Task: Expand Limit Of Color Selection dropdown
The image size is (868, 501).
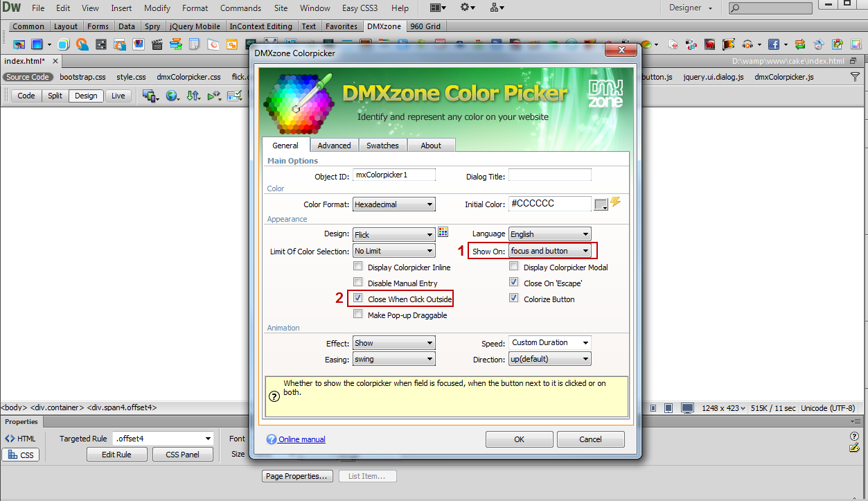Action: [x=394, y=251]
